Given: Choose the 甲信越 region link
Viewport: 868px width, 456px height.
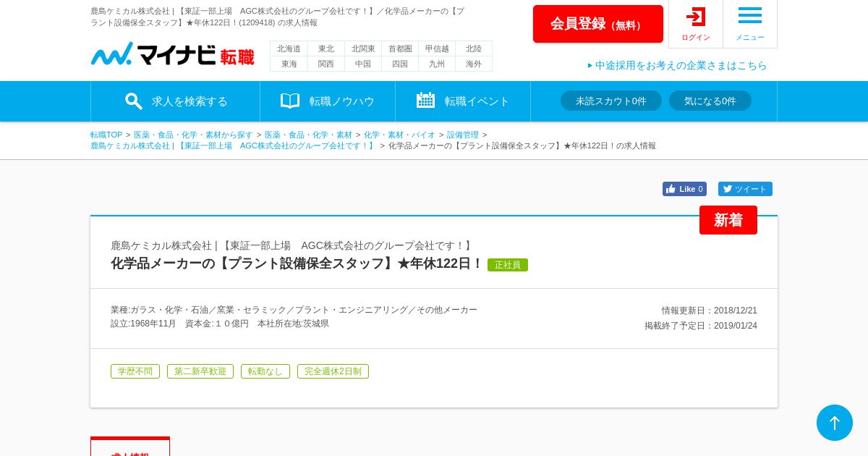Looking at the screenshot, I should point(437,48).
